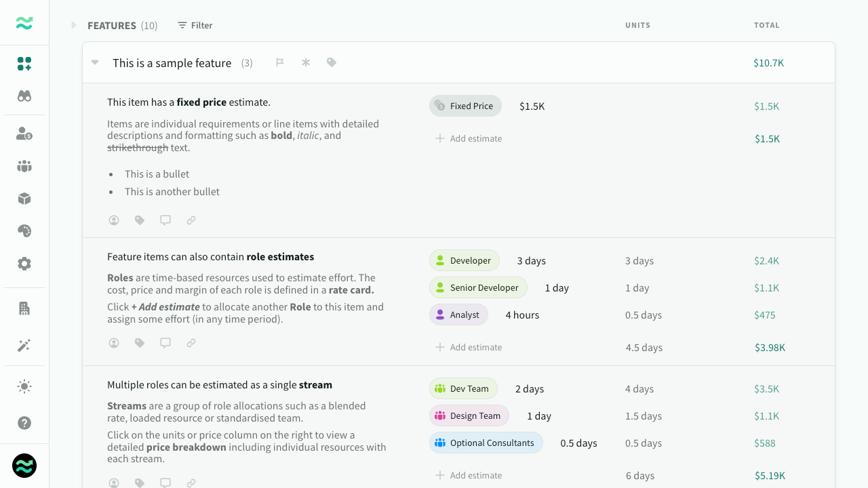The width and height of the screenshot is (868, 488).
Task: Click the flag icon on sample feature
Action: click(279, 62)
